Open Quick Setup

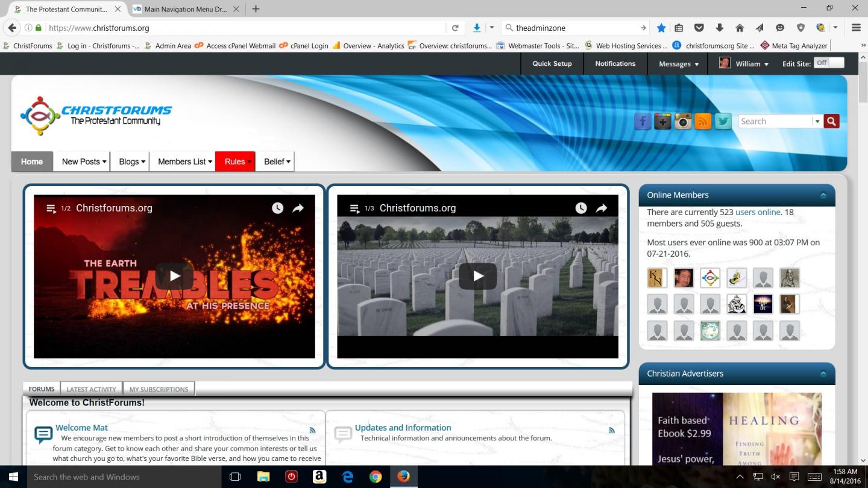(552, 64)
